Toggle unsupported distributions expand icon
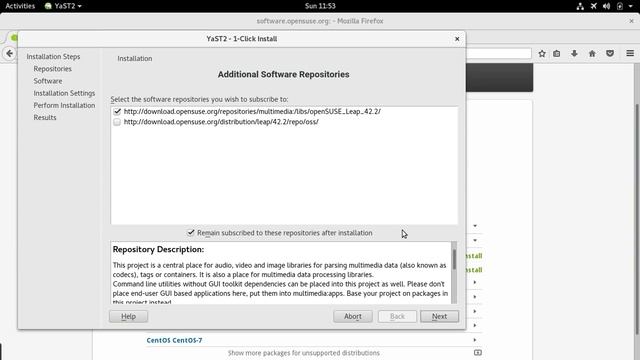 (478, 353)
